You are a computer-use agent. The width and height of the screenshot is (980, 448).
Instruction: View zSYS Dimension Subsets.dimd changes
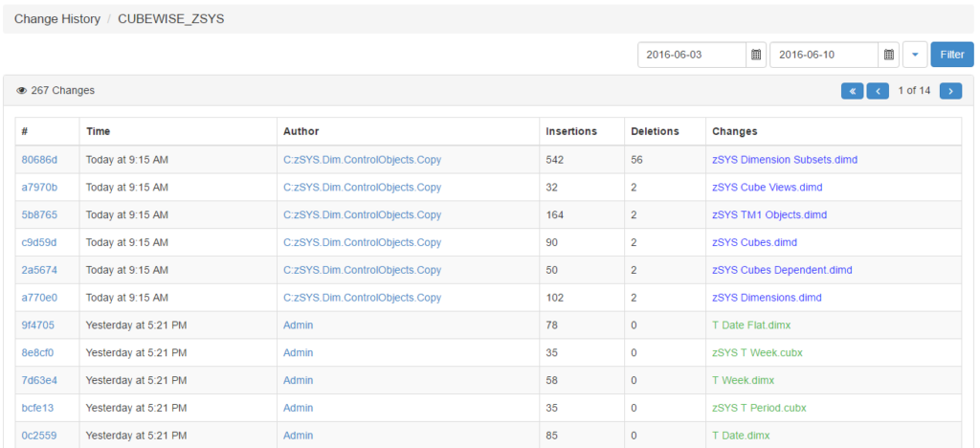(x=785, y=160)
